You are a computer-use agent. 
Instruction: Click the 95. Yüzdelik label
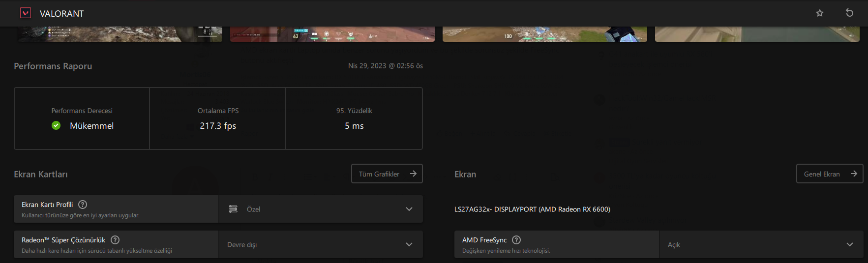click(x=354, y=111)
